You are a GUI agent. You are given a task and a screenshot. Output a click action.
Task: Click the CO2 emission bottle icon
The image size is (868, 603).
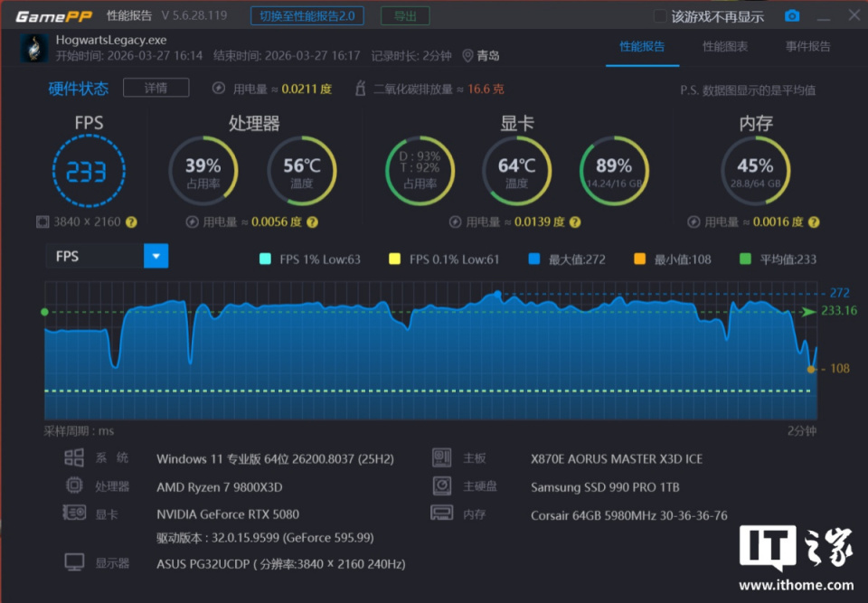pyautogui.click(x=361, y=88)
